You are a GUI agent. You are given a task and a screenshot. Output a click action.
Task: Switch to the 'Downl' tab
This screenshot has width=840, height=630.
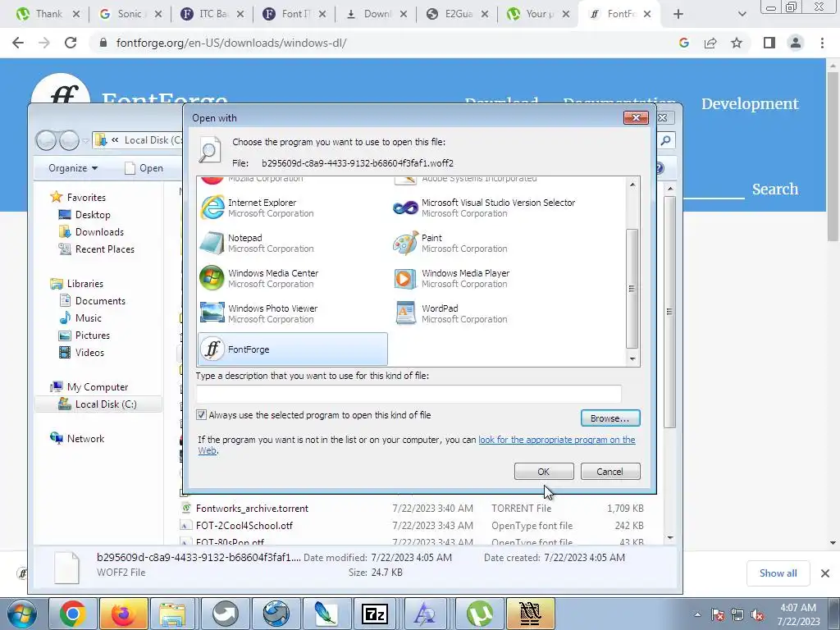click(376, 14)
